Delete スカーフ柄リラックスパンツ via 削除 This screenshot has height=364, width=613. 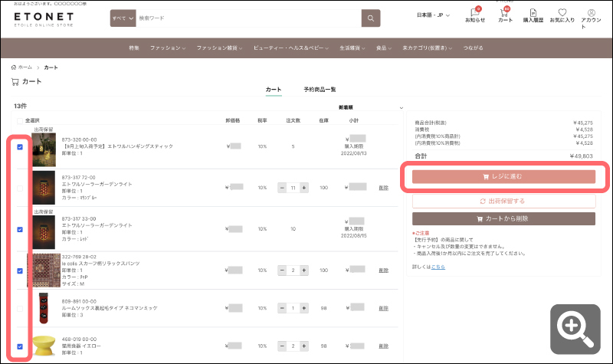(384, 271)
